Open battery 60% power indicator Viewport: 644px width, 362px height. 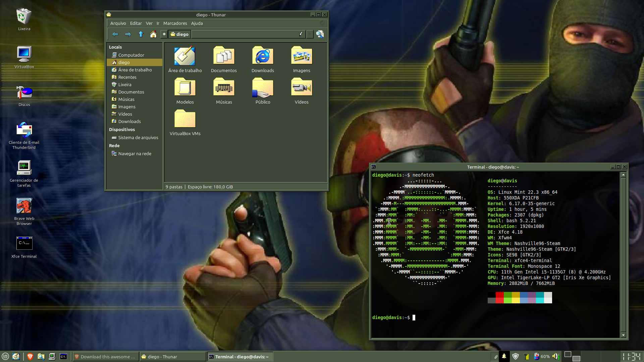[542, 356]
